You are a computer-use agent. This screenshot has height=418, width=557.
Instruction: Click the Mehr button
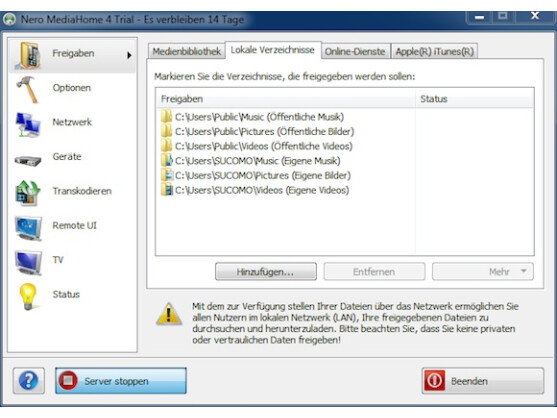(482, 272)
